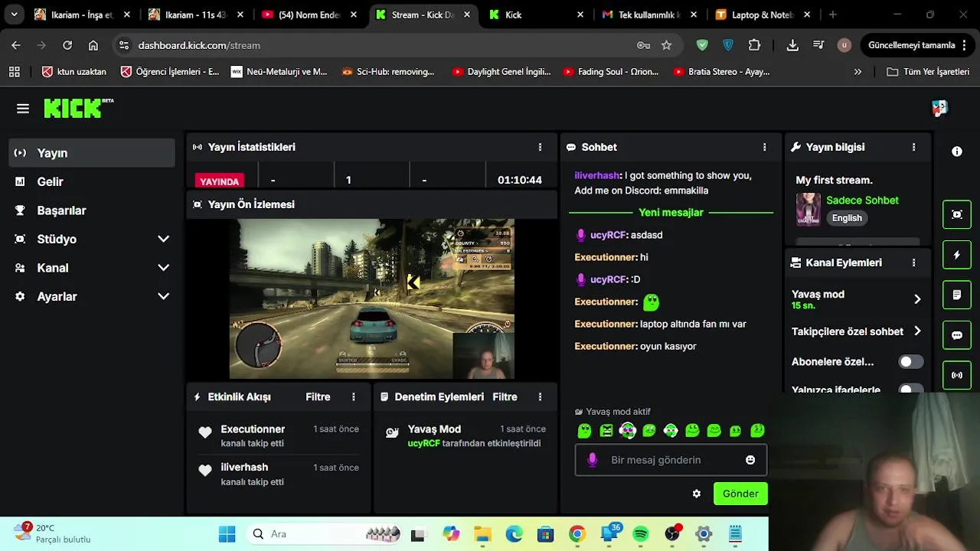Switch to the Norm Ender YouTube tab

coord(310,15)
